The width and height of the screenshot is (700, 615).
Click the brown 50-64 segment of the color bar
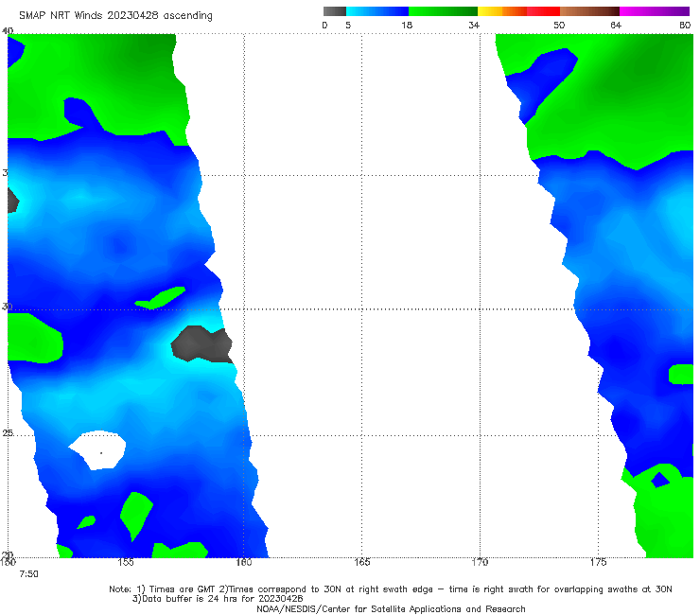[x=589, y=11]
